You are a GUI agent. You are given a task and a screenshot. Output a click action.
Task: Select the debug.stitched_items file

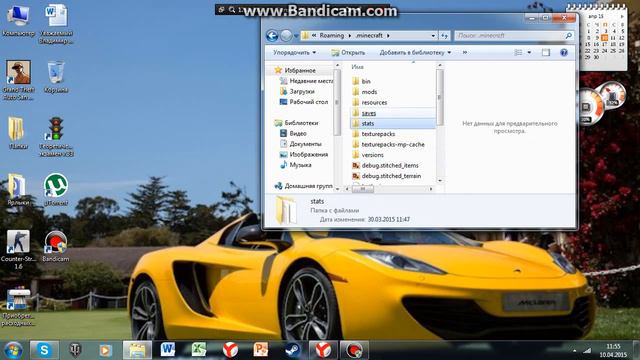390,165
